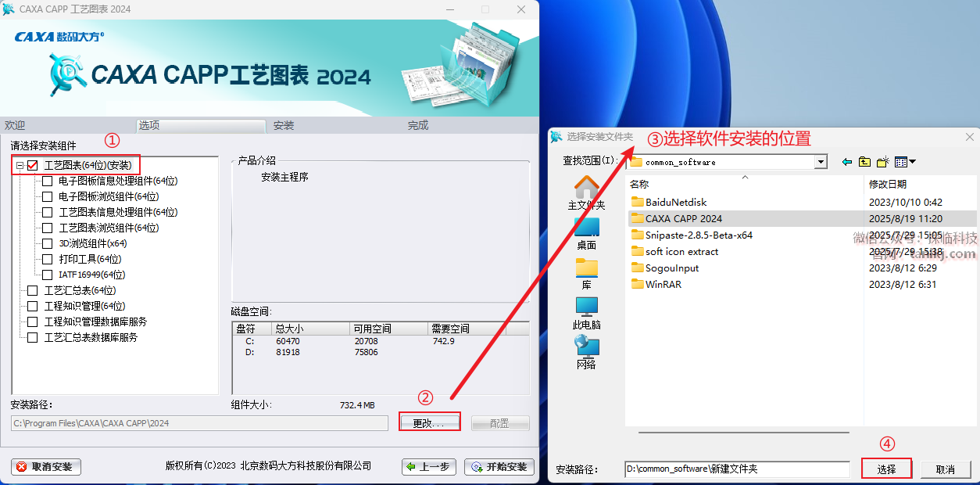Check IATF16949(64位)
Screen dimensions: 980x485
point(48,275)
